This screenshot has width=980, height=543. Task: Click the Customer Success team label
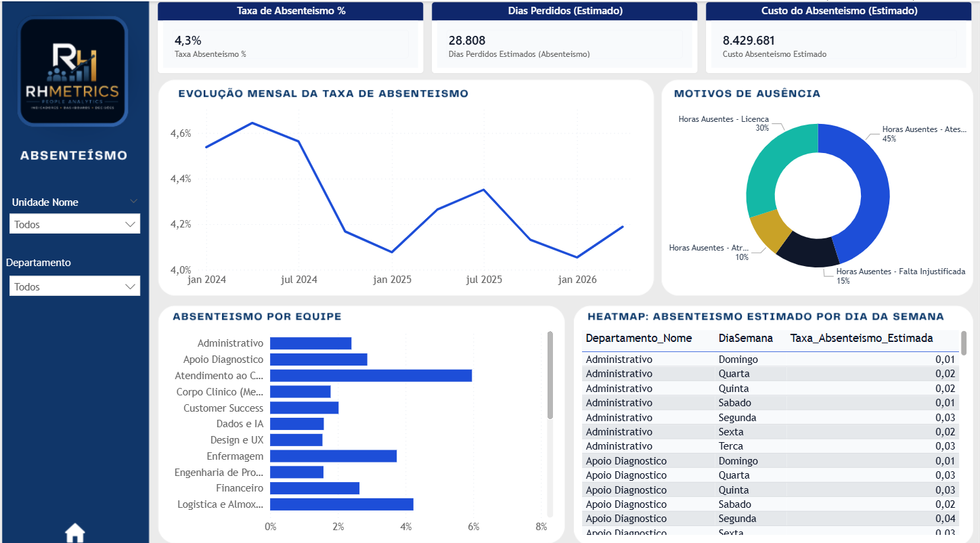223,408
